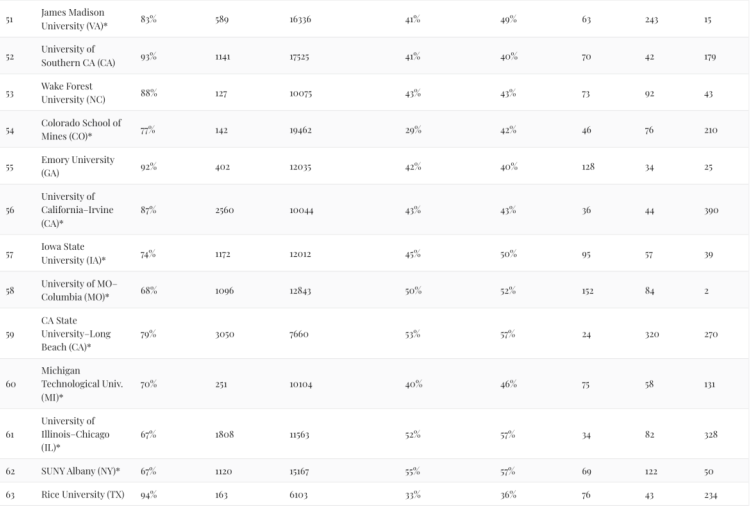The height and width of the screenshot is (506, 750).
Task: Select University of MO–Columbia name
Action: (79, 290)
